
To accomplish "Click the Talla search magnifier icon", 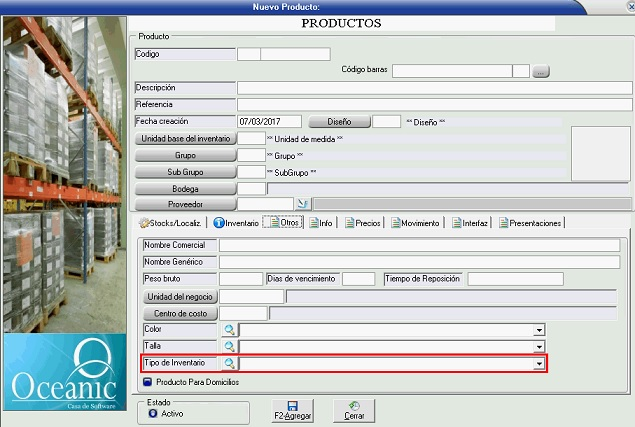I will point(229,346).
